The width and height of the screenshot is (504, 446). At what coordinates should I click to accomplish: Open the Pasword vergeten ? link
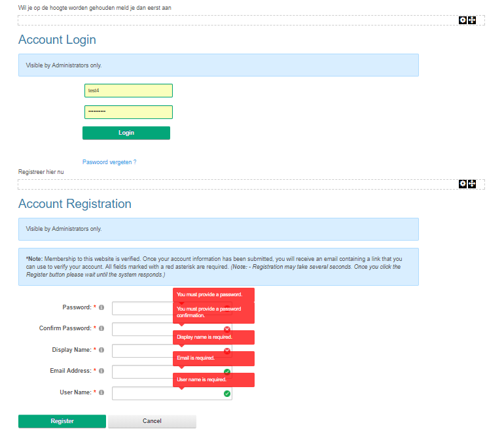pos(109,162)
